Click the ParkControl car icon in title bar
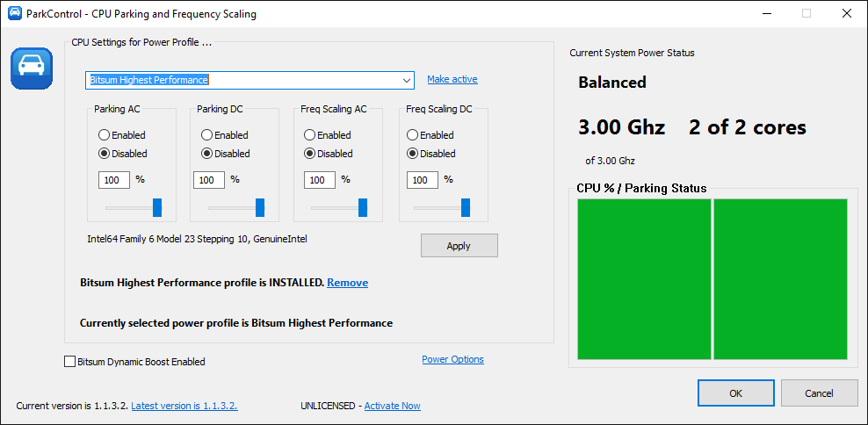 coord(14,14)
